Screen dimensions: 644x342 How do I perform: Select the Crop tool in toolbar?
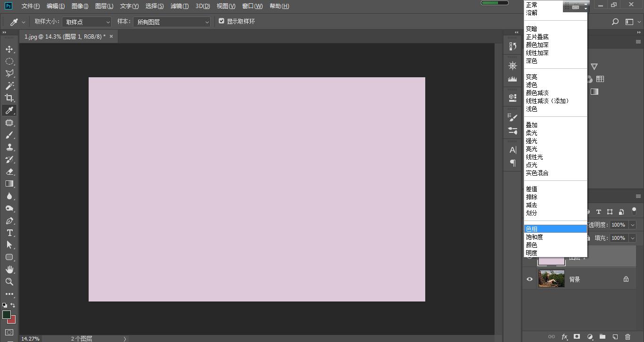[x=9, y=98]
